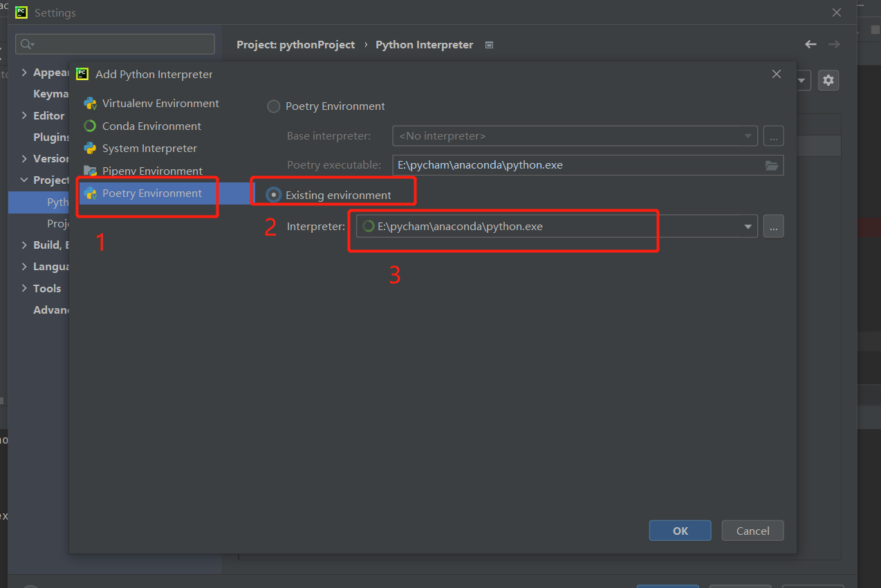Click the Settings gear icon for interpreter
Screen dimensions: 881x588
[x=828, y=80]
